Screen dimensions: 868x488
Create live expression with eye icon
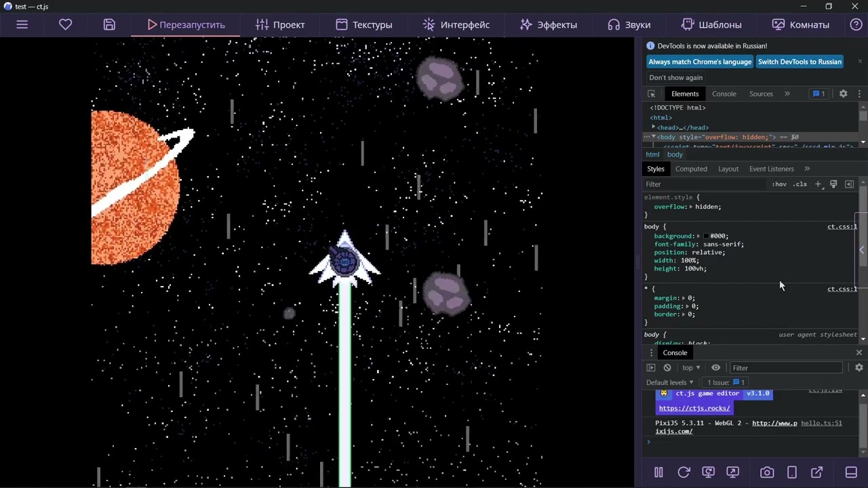point(715,368)
